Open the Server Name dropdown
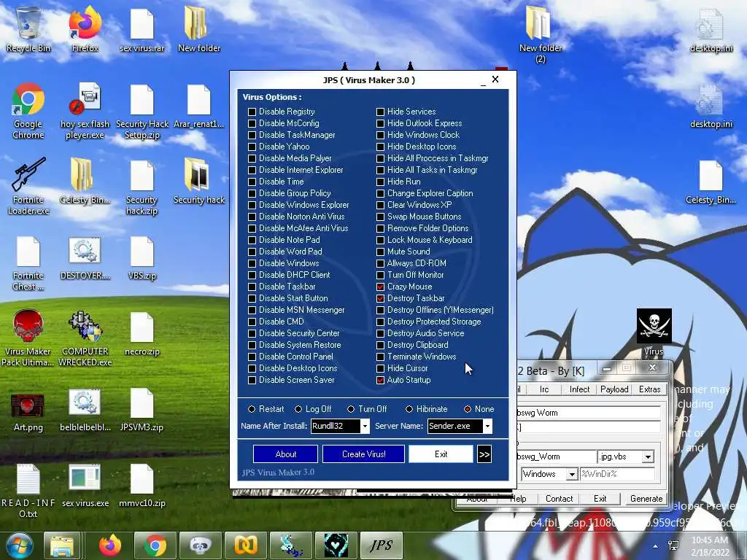 click(487, 426)
